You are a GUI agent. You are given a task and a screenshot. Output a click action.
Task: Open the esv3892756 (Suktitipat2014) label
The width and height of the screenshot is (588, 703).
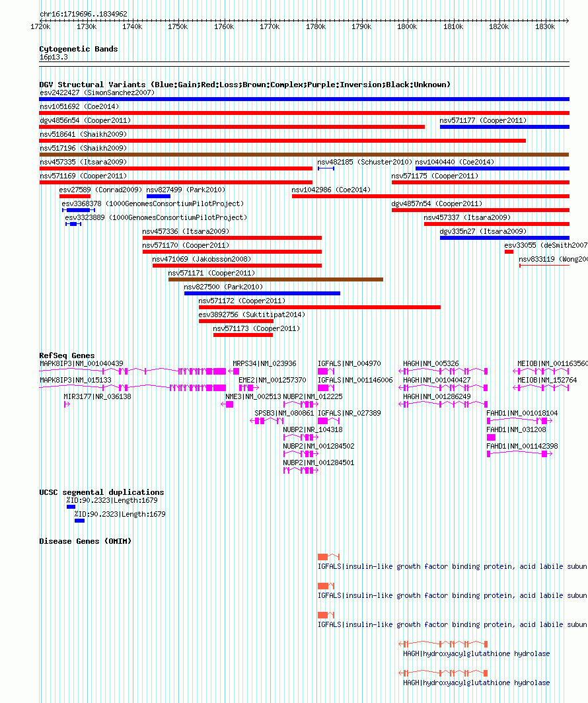252,315
